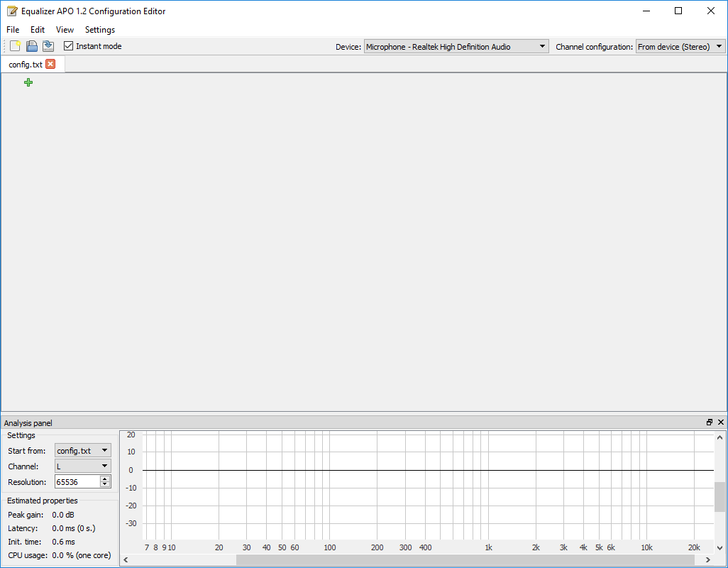Decrease the Resolution value with down arrow
The height and width of the screenshot is (568, 728).
[x=106, y=484]
